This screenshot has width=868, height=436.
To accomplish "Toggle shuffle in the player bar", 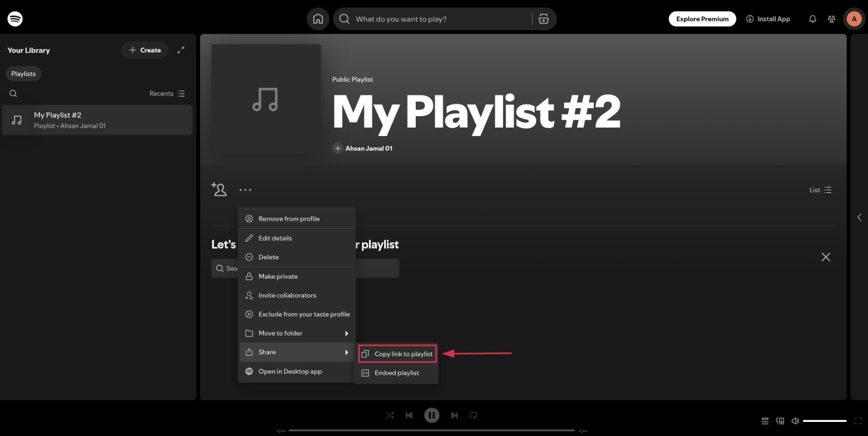I will click(390, 415).
